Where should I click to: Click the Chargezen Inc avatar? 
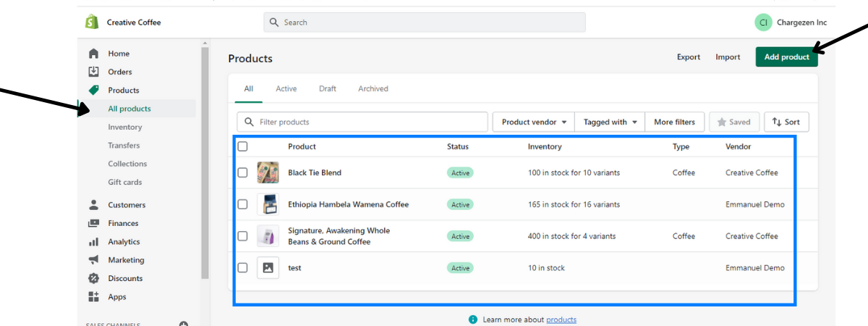click(x=763, y=22)
